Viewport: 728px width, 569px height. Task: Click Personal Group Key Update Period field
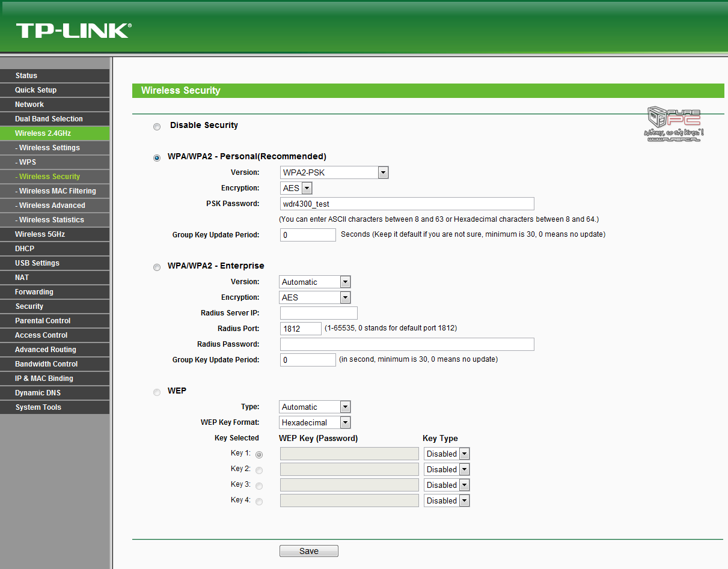(x=308, y=235)
